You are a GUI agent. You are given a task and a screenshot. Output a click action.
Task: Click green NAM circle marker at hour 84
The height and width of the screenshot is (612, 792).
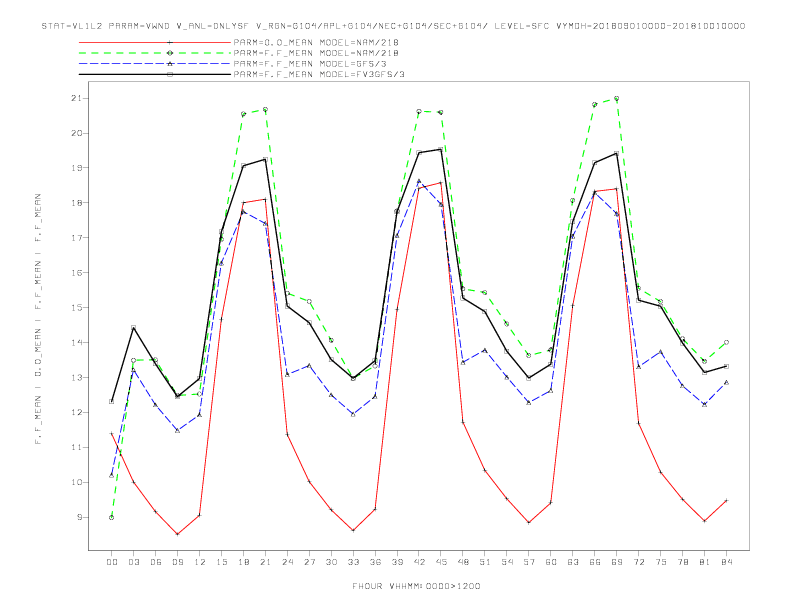[x=726, y=342]
